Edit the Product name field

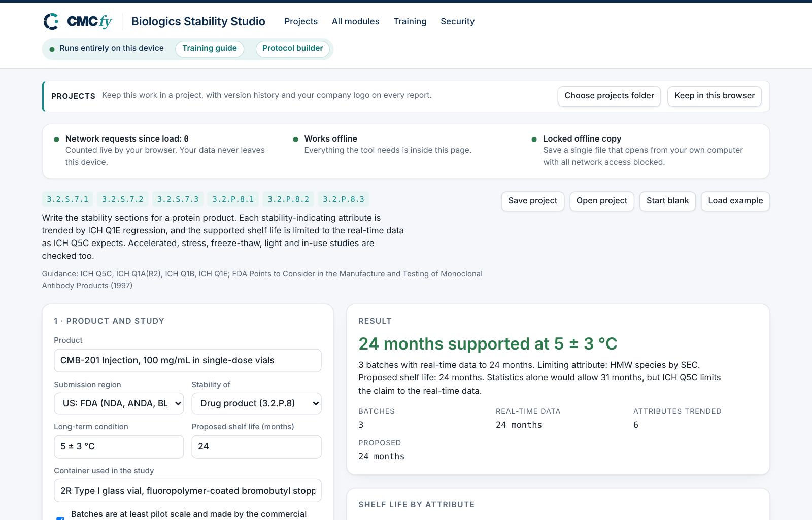[187, 360]
